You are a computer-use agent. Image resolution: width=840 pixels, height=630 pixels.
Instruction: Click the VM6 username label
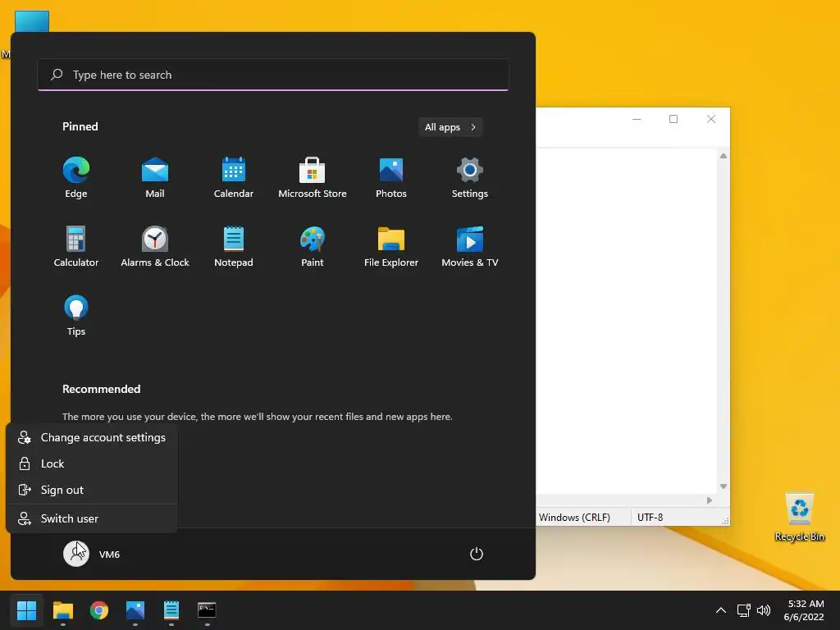click(109, 555)
